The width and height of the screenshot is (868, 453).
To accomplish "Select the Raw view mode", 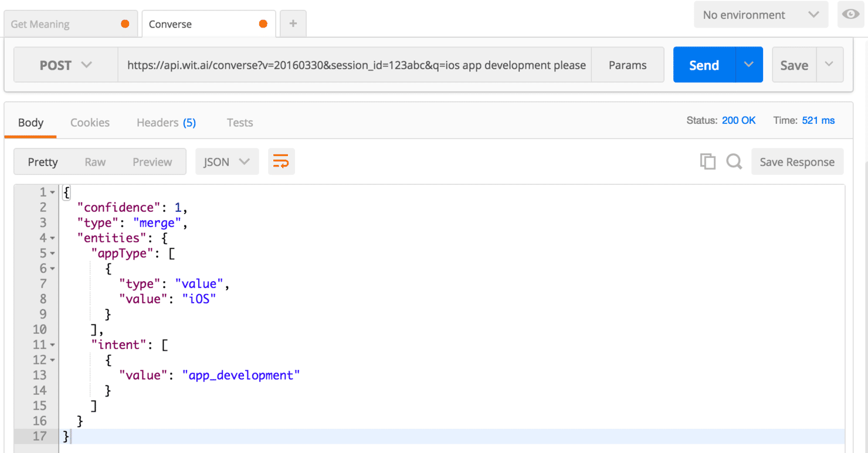I will pos(95,162).
